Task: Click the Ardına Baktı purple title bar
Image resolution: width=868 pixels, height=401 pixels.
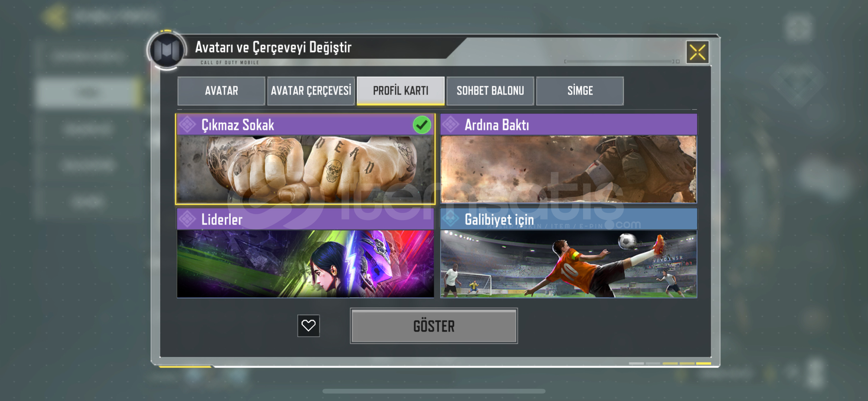Action: [569, 125]
